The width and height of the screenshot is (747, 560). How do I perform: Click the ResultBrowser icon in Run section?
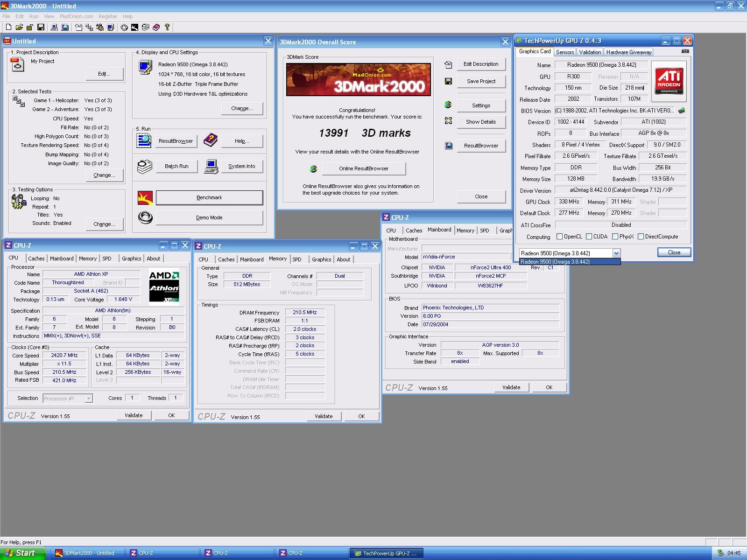pos(144,140)
